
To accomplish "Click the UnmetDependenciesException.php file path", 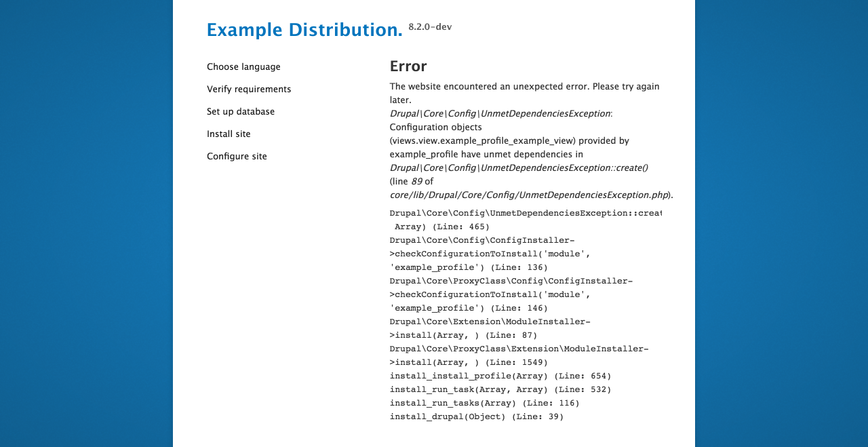I will coord(529,195).
